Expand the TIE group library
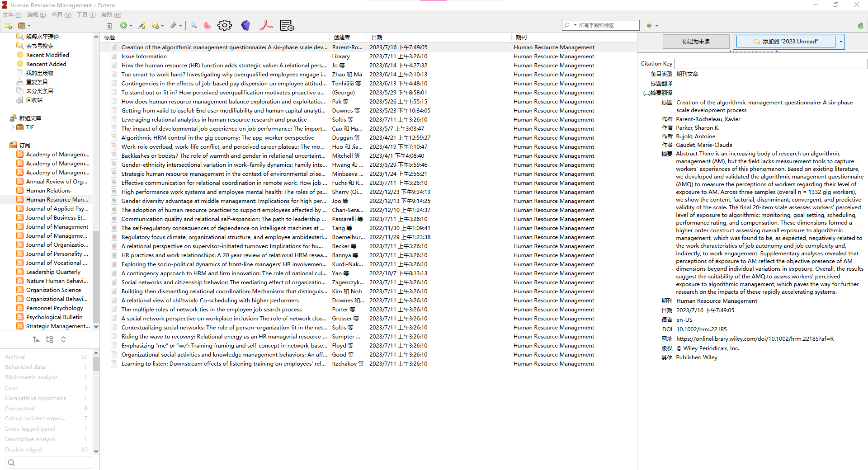Screen dimensions: 868x470 (x=13, y=127)
